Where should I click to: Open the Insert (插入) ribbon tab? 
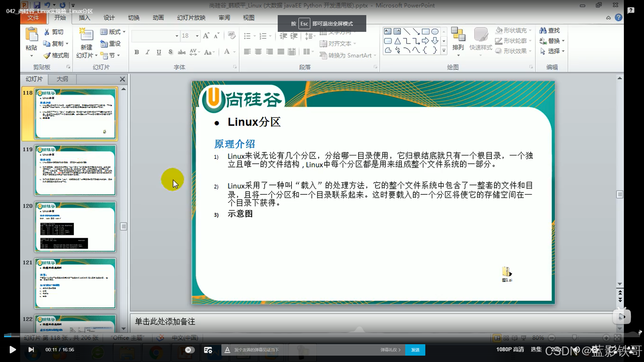tap(84, 18)
